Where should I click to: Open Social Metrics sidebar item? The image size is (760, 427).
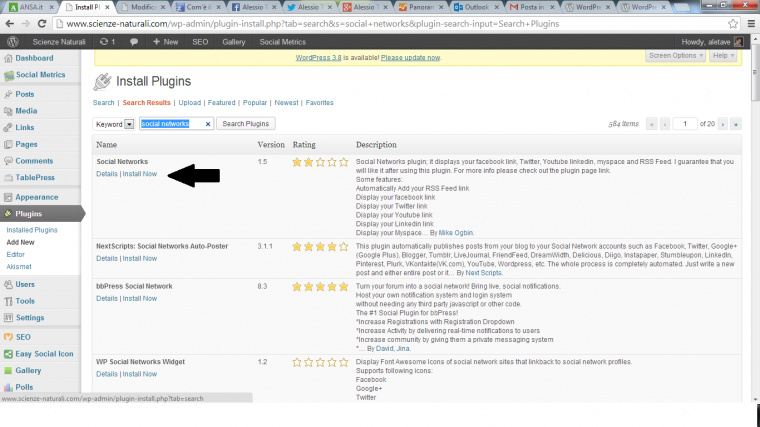click(x=40, y=75)
